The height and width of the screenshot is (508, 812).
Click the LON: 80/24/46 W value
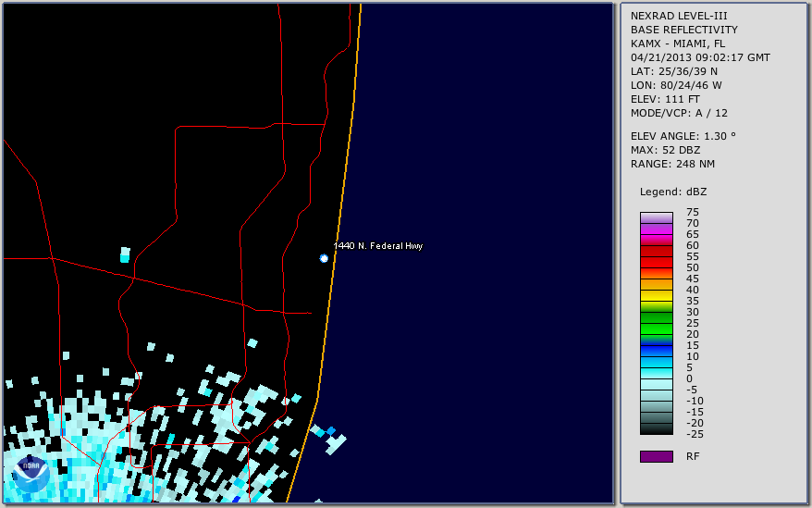(x=676, y=85)
